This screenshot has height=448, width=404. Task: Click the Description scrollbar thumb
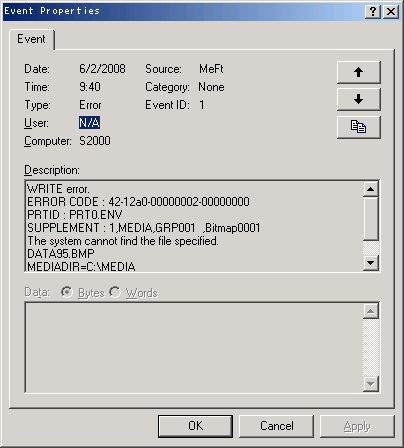pyautogui.click(x=371, y=219)
